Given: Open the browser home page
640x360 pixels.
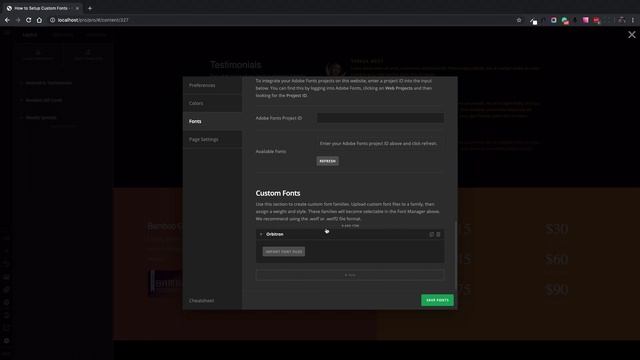Looking at the screenshot, I should [x=39, y=20].
